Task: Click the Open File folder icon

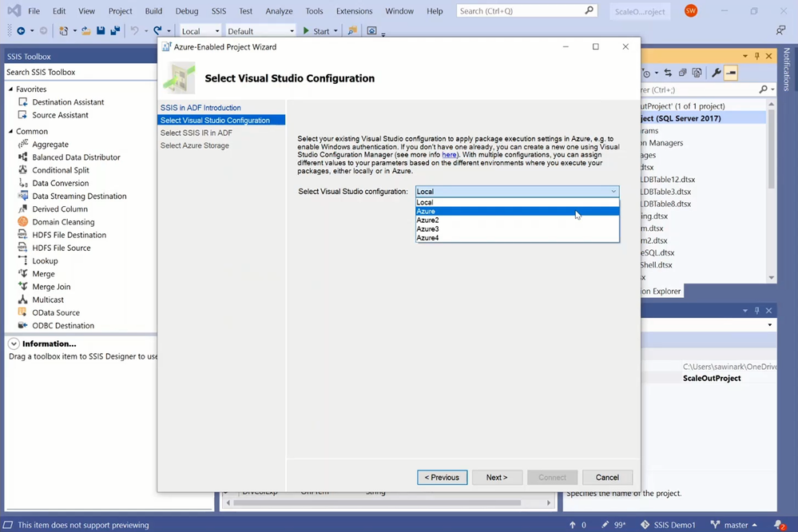Action: [86, 31]
